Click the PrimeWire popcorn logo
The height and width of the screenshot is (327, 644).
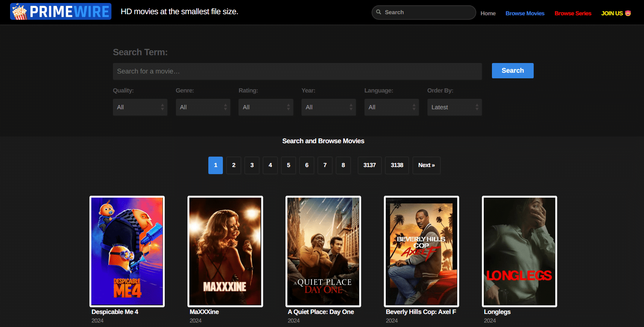click(x=19, y=12)
